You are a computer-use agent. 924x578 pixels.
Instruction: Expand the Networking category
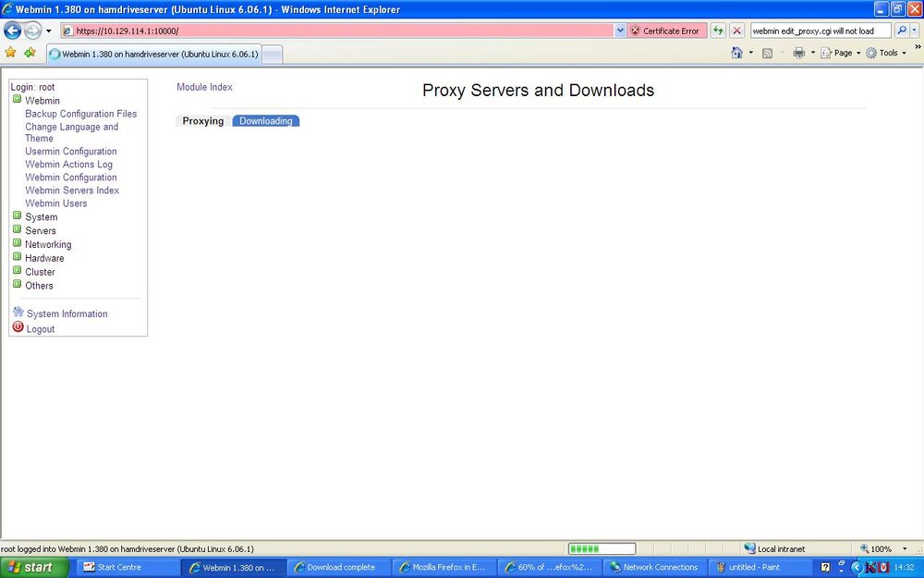tap(17, 242)
